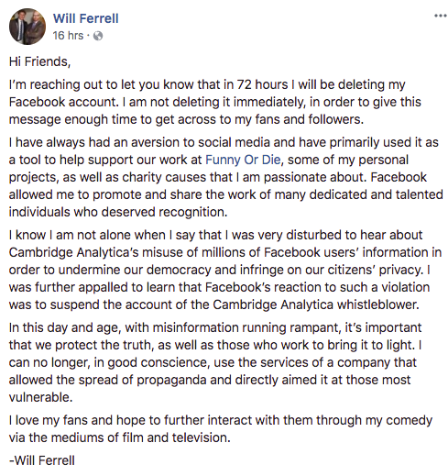
Task: Open the post options three-dot menu
Action: point(441,16)
